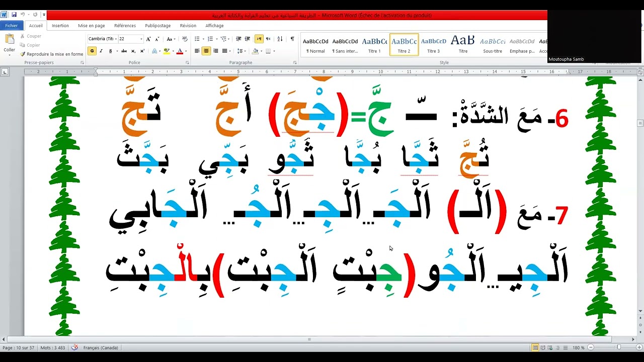644x362 pixels.
Task: Toggle italic formatting
Action: coord(101,51)
